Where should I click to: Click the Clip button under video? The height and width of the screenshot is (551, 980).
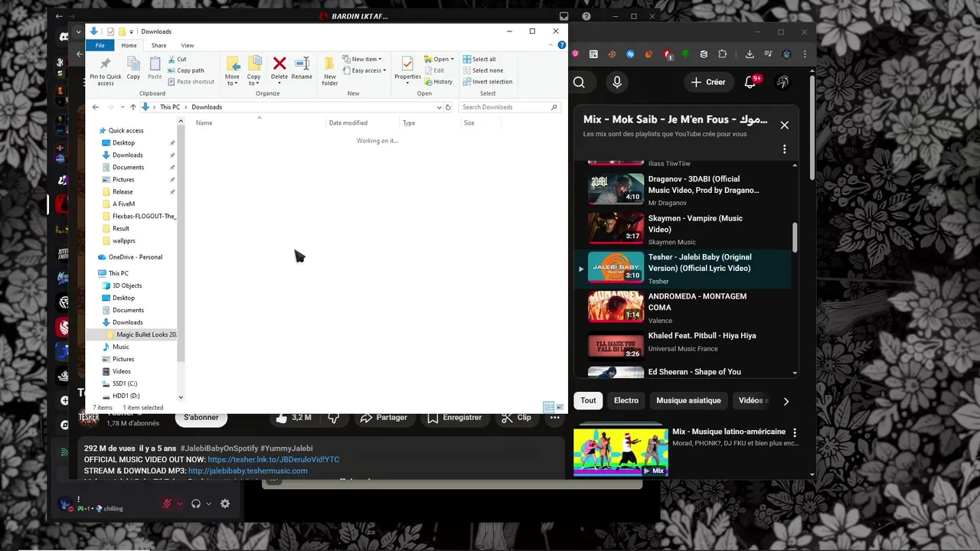coord(516,417)
